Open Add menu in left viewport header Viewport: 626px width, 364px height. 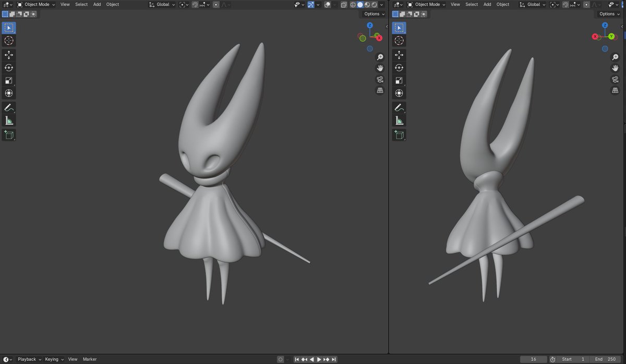(x=97, y=4)
